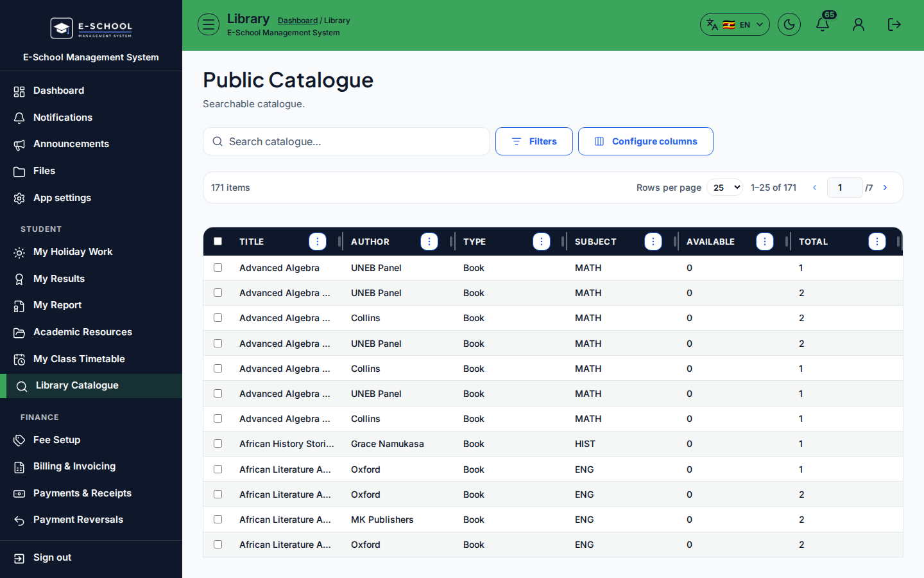
Task: Click the Grace Namukasa author cell
Action: click(x=388, y=444)
